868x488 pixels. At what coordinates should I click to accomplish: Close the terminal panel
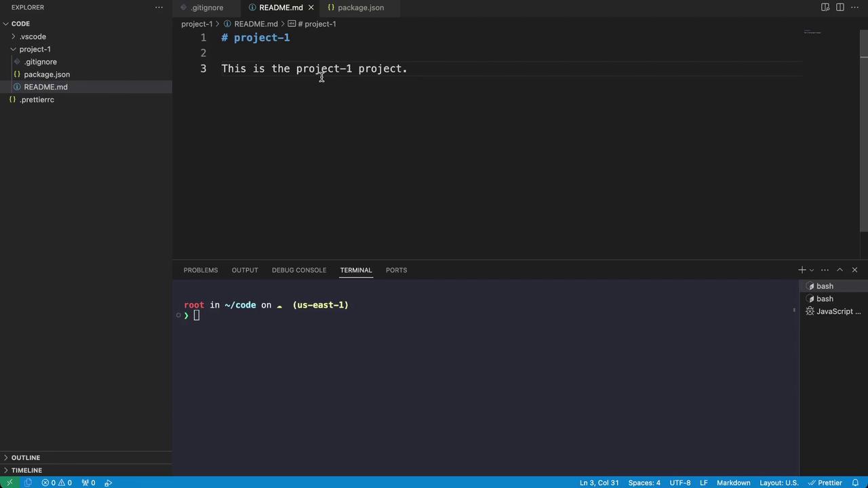[x=854, y=270]
